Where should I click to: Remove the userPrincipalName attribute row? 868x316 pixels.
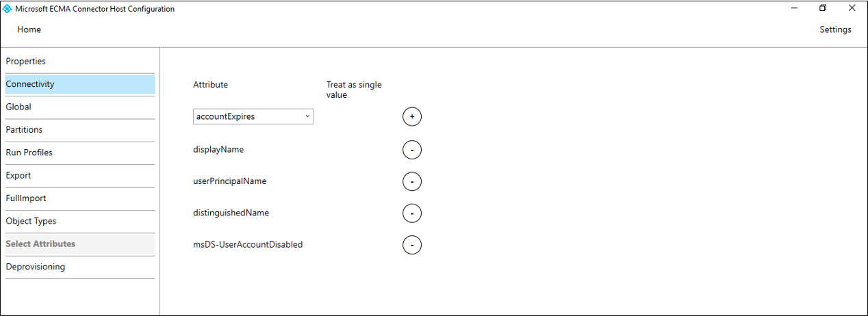412,181
